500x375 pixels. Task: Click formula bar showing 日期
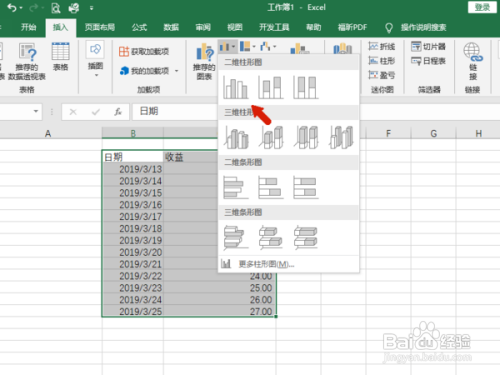pyautogui.click(x=176, y=111)
